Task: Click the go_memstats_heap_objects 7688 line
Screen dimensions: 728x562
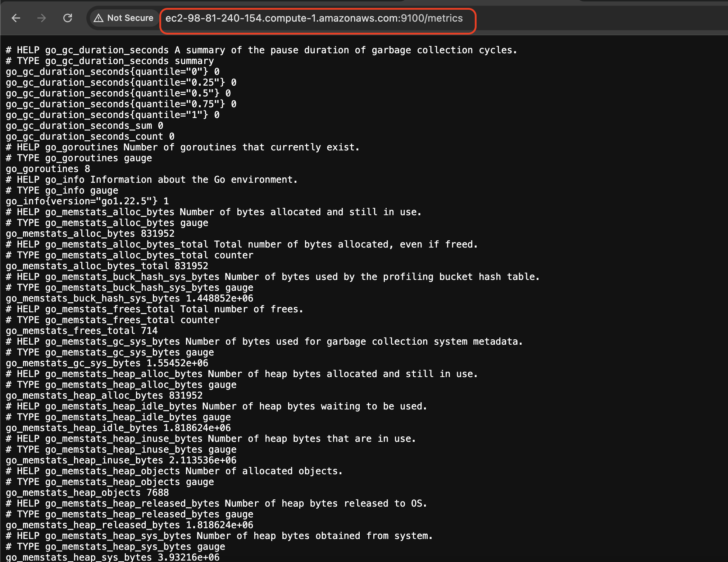Action: [x=87, y=493]
